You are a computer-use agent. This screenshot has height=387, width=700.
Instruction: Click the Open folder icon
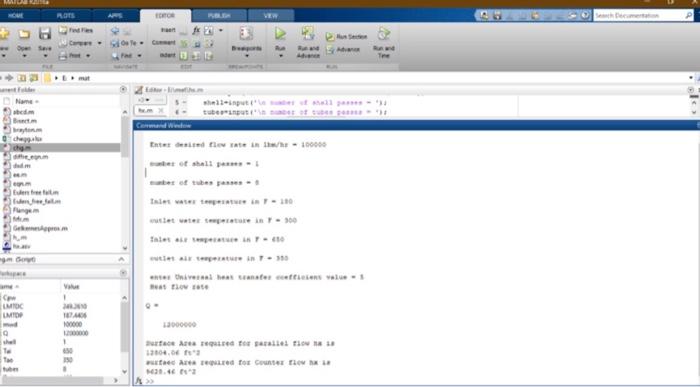[24, 34]
